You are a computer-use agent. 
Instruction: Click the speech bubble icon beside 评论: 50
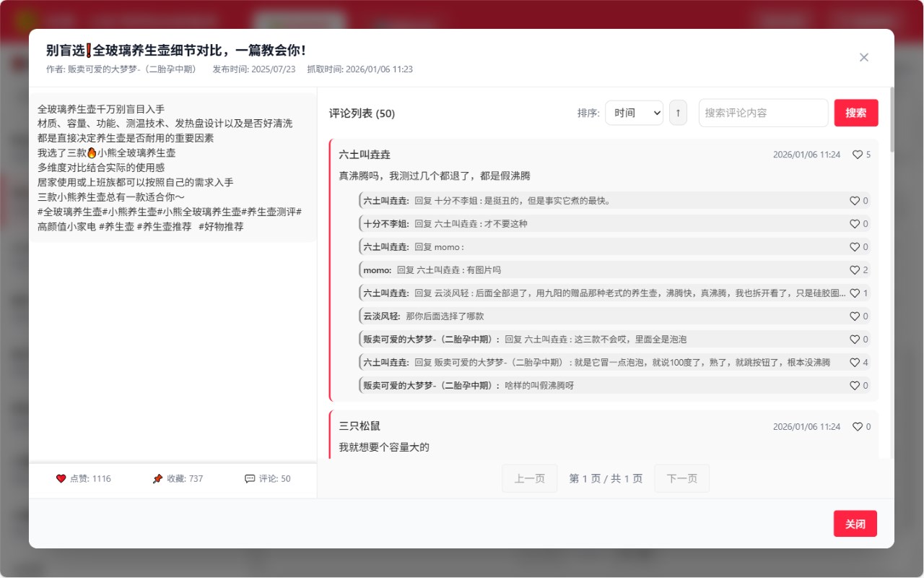click(250, 478)
